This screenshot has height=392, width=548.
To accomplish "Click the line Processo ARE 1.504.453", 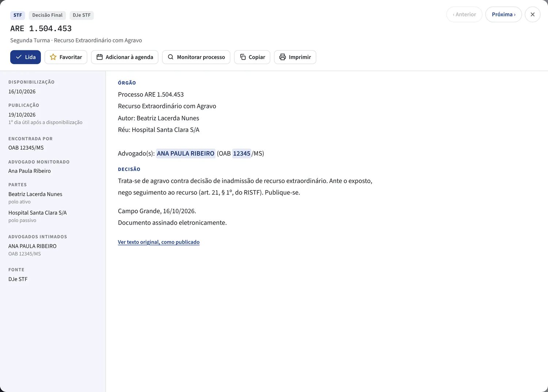I will click(151, 94).
